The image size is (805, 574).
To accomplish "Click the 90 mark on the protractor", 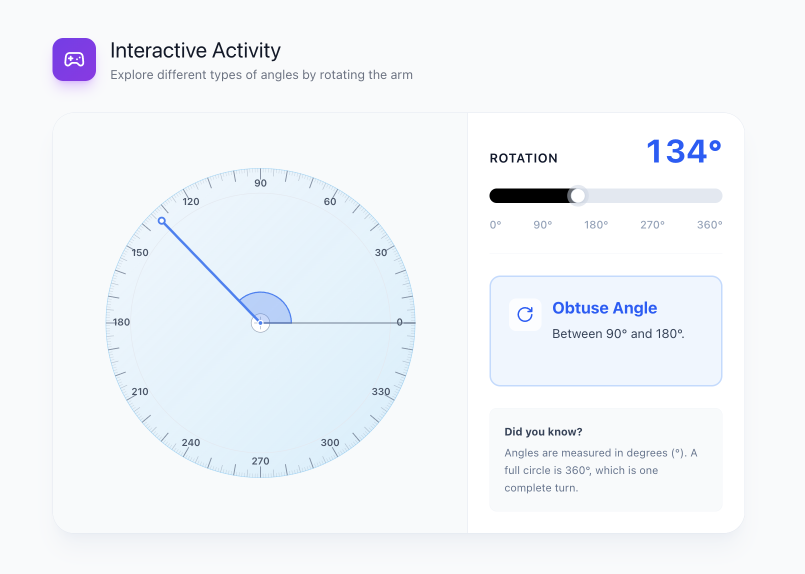I will point(260,183).
